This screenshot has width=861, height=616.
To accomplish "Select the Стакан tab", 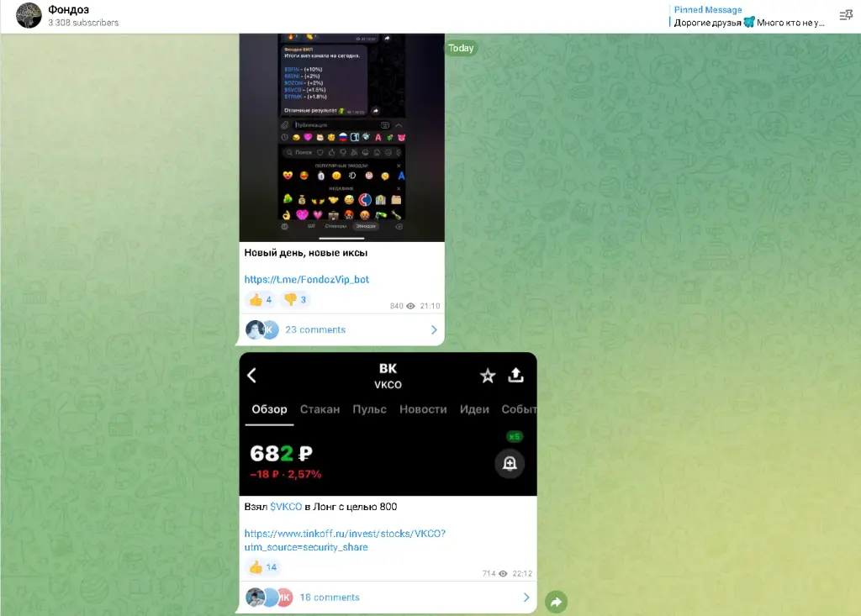I will pos(320,409).
